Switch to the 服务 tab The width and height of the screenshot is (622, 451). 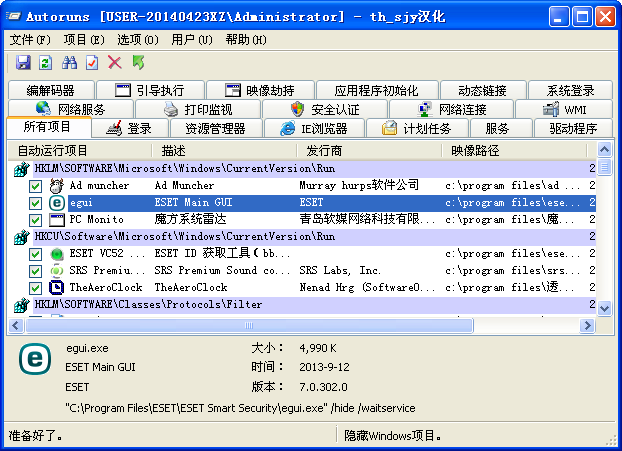pos(501,129)
